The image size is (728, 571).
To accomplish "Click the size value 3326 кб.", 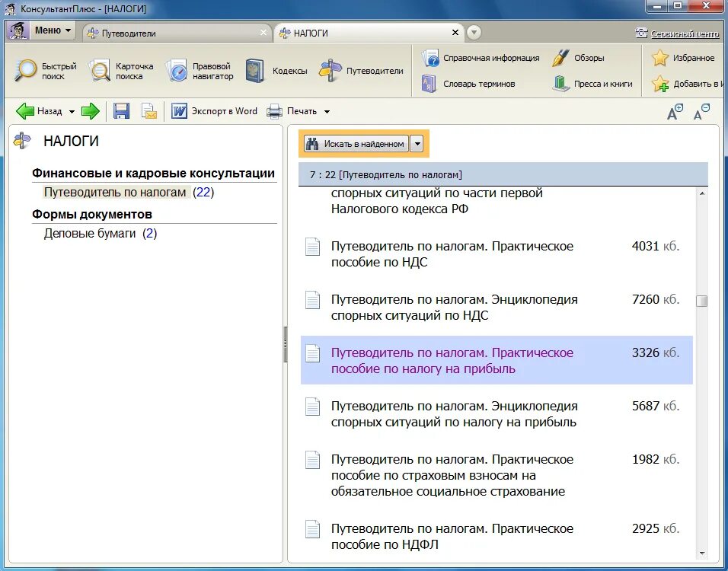I will click(656, 352).
